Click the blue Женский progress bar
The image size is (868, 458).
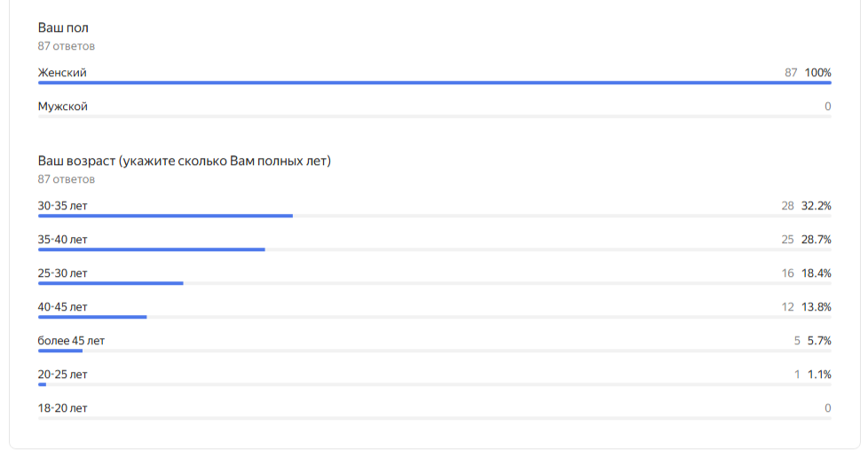[434, 83]
